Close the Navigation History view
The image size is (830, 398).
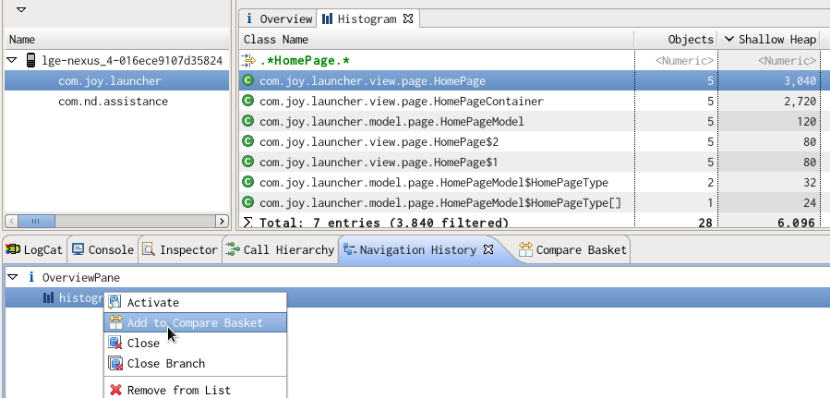click(x=489, y=249)
